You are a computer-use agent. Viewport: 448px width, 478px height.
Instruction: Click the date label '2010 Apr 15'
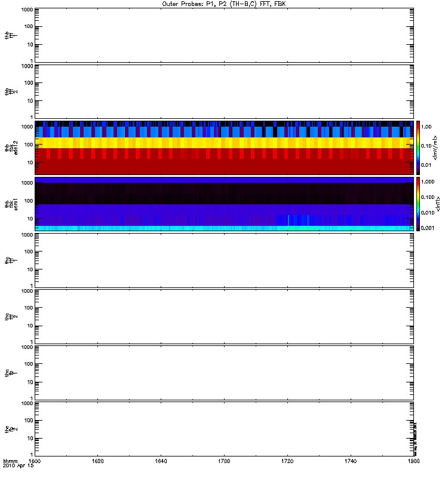19,465
